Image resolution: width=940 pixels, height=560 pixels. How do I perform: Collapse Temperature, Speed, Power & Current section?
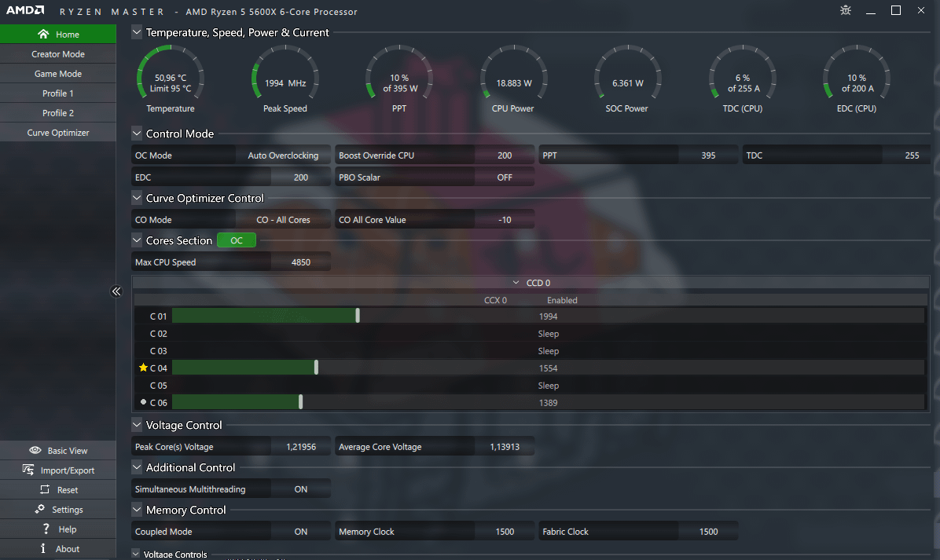(x=137, y=32)
